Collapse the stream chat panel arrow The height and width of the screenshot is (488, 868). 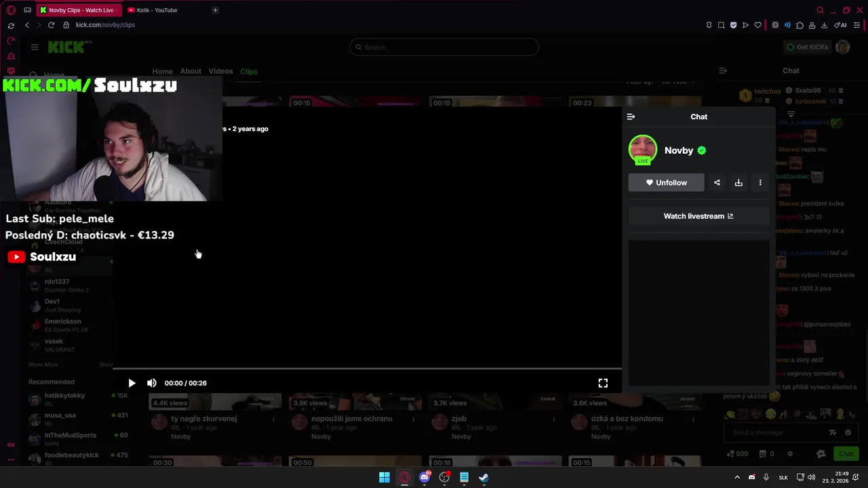pos(723,70)
